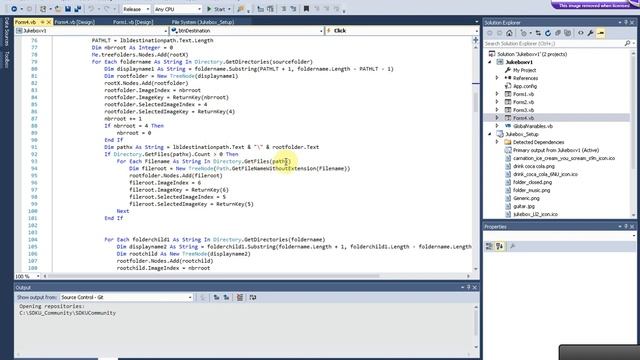Collapse the Jukeboxv1 project node
Viewport: 640px width, 360px height.
pyautogui.click(x=490, y=62)
